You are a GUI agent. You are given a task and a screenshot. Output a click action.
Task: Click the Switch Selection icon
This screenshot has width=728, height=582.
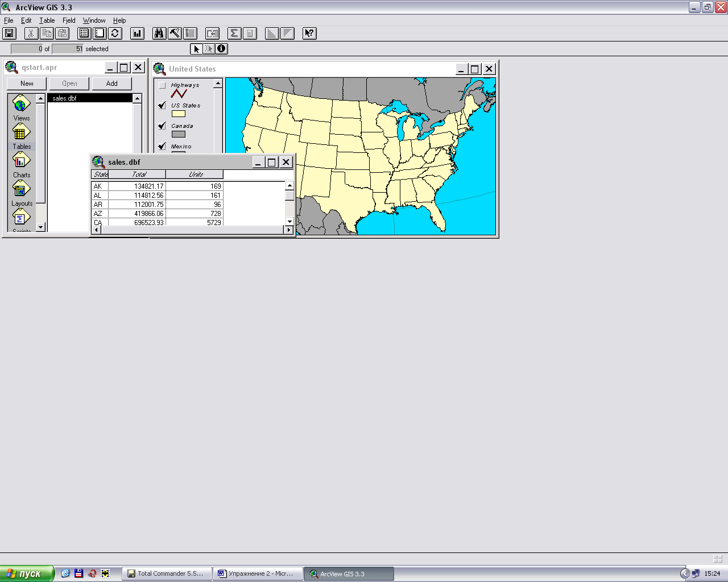(x=115, y=33)
